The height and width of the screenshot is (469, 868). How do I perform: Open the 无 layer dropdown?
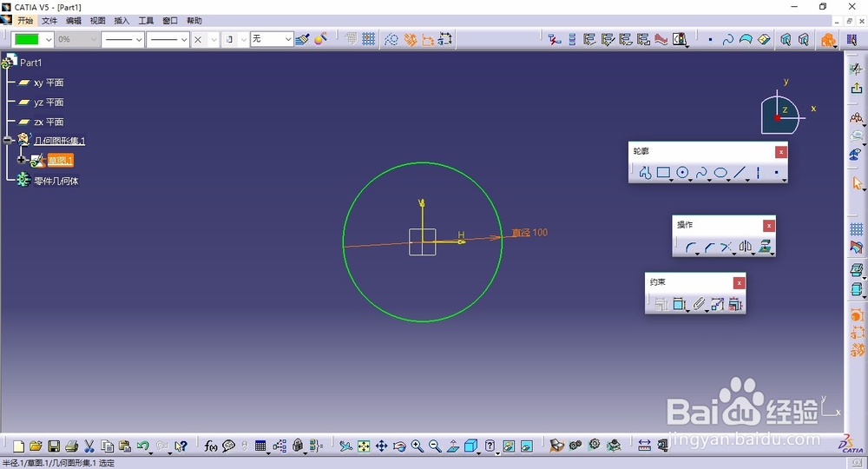(288, 39)
